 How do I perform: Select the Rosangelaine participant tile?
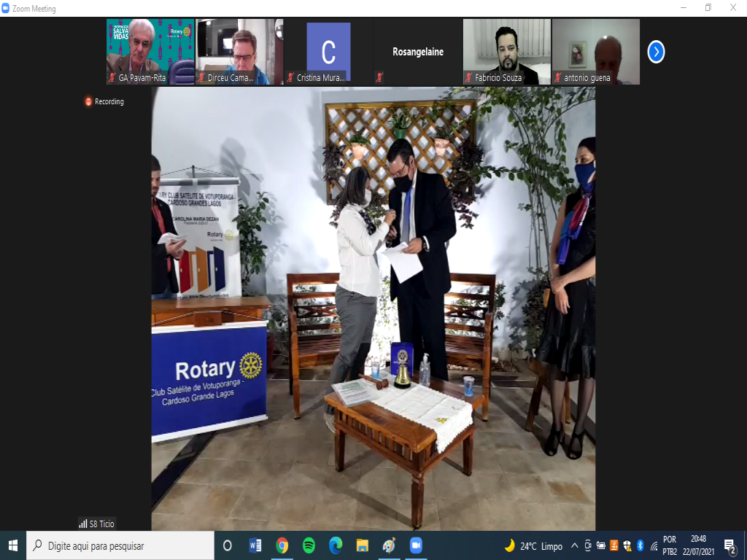[x=417, y=52]
